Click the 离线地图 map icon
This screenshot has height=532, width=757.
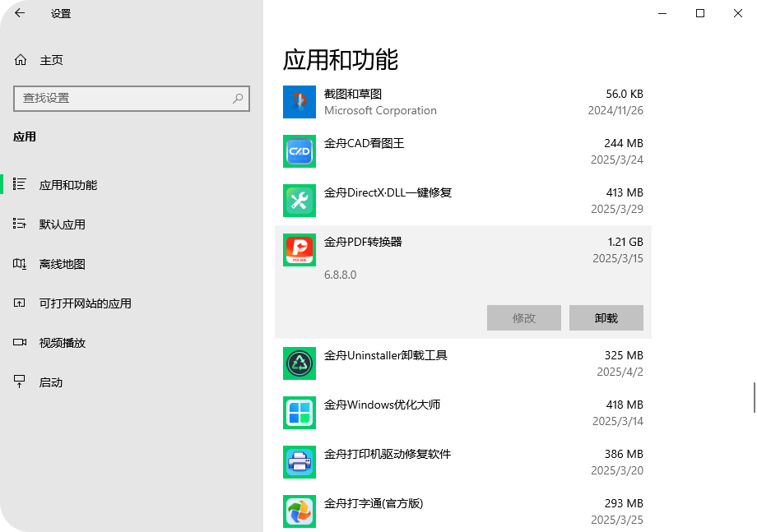pyautogui.click(x=19, y=263)
